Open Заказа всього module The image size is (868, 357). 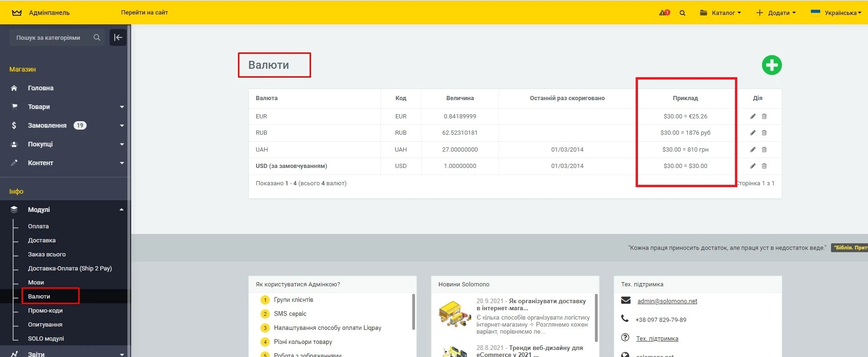(47, 255)
